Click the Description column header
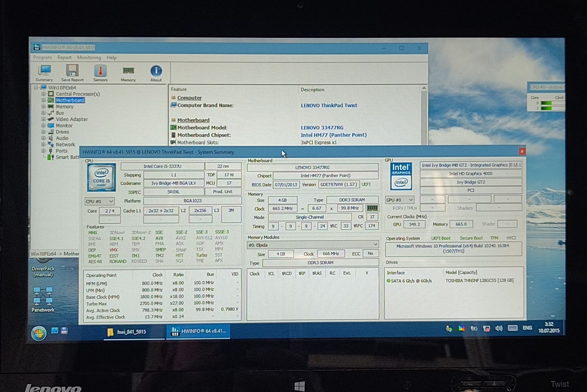Viewport: 587px width, 392px height. pos(313,90)
